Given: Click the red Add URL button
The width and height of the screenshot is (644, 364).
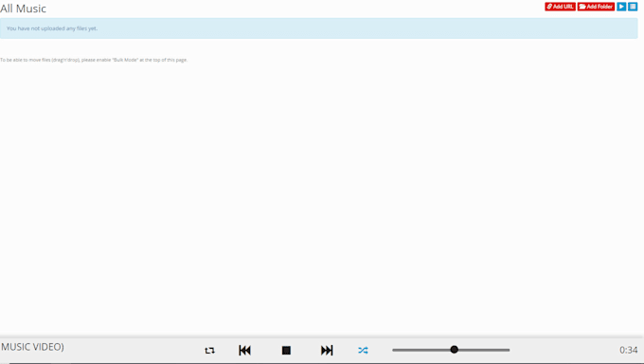Looking at the screenshot, I should [560, 7].
